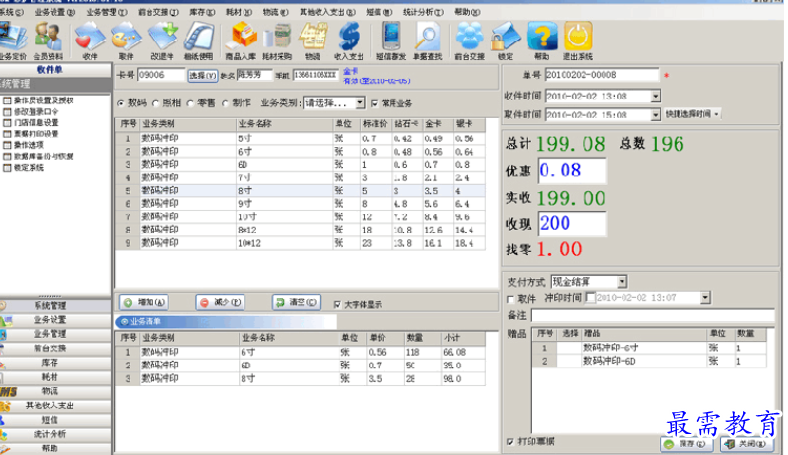Viewport: 788px width, 455px height.
Task: Click the 关闭 button
Action: click(746, 443)
